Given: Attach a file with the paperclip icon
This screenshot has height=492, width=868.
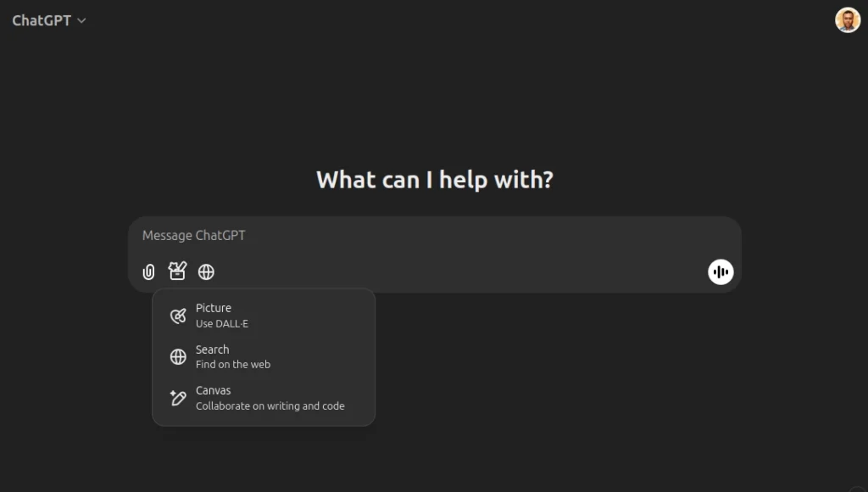Looking at the screenshot, I should (x=148, y=272).
